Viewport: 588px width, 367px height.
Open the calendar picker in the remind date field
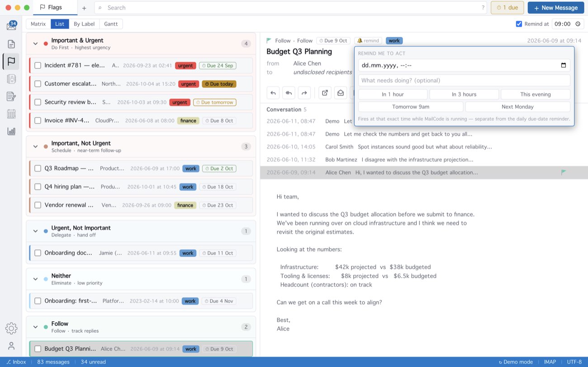click(563, 65)
